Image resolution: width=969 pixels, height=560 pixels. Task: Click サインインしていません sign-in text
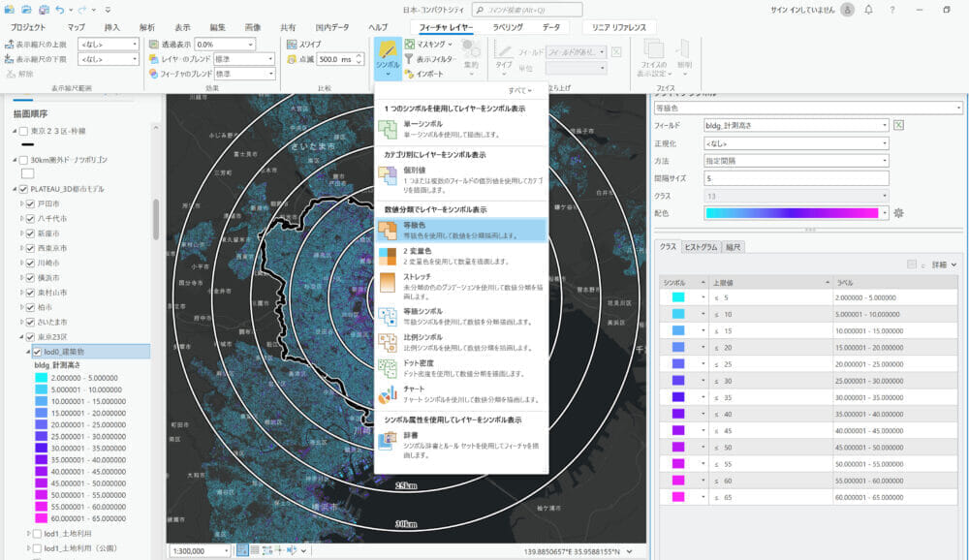pyautogui.click(x=802, y=10)
